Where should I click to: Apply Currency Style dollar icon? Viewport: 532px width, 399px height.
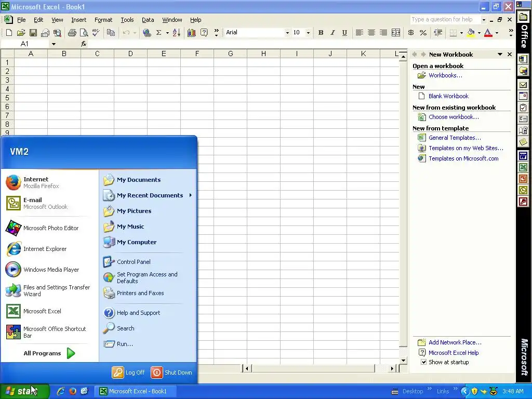[411, 33]
